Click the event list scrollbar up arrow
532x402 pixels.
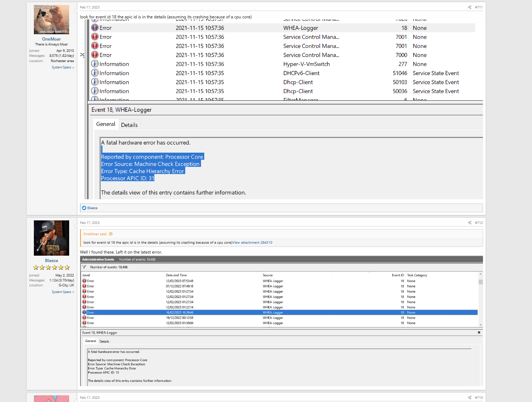tap(480, 274)
